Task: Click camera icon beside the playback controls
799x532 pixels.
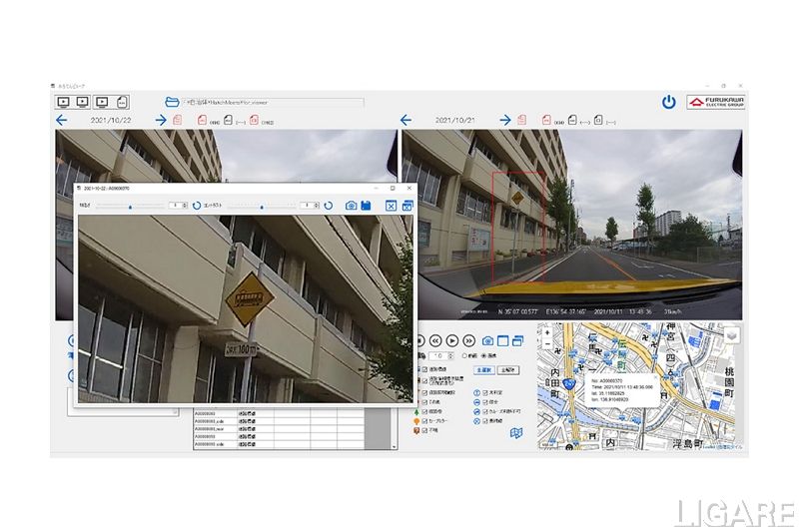Action: pyautogui.click(x=487, y=340)
